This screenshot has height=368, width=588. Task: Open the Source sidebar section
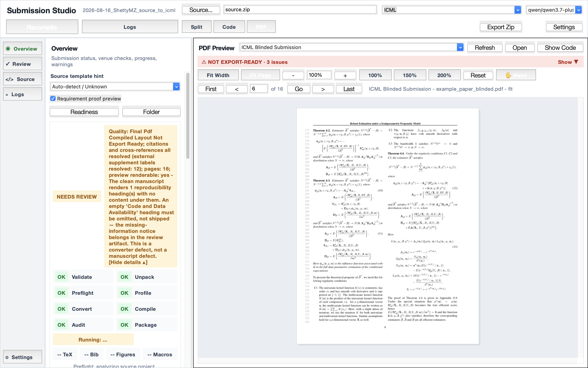(x=22, y=79)
